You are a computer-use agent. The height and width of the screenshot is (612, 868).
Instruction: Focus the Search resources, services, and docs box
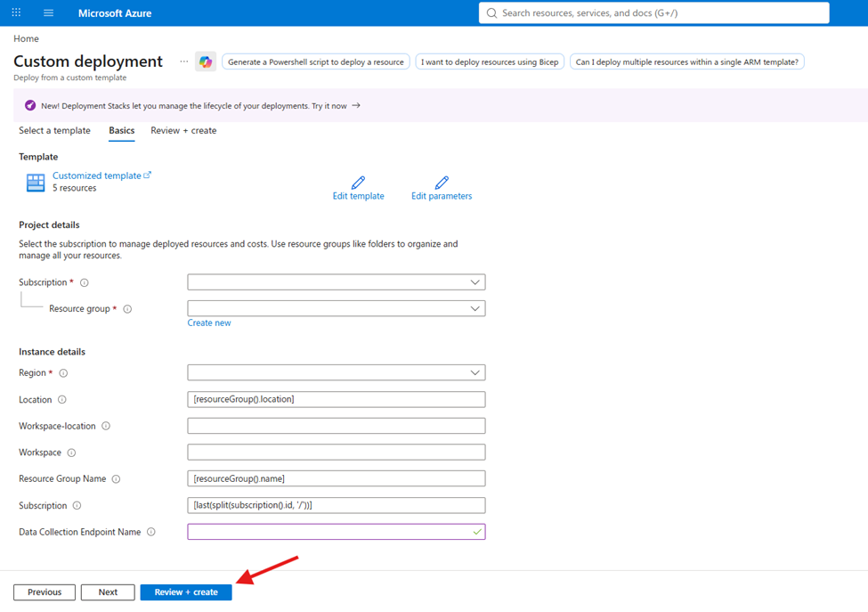[653, 12]
